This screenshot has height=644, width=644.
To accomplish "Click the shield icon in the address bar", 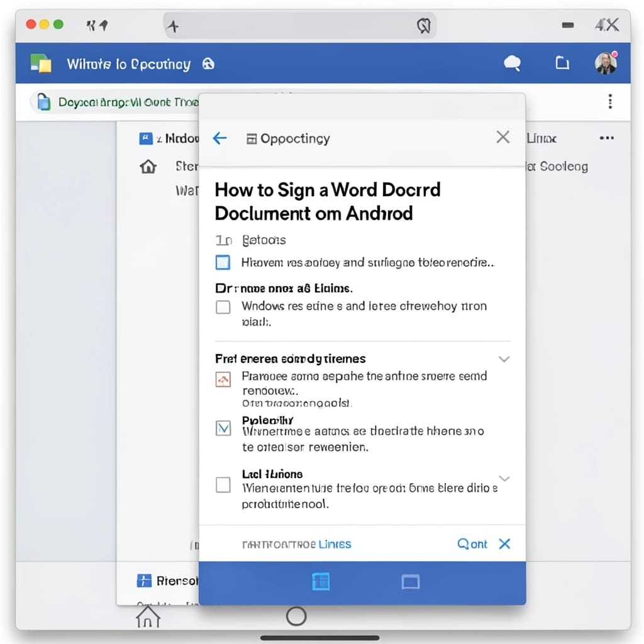I will point(423,26).
